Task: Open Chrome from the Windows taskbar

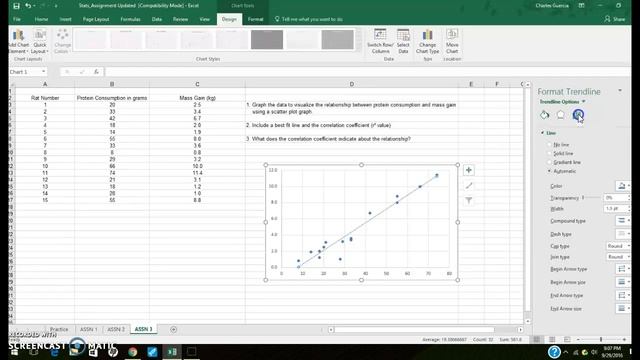Action: (133, 352)
